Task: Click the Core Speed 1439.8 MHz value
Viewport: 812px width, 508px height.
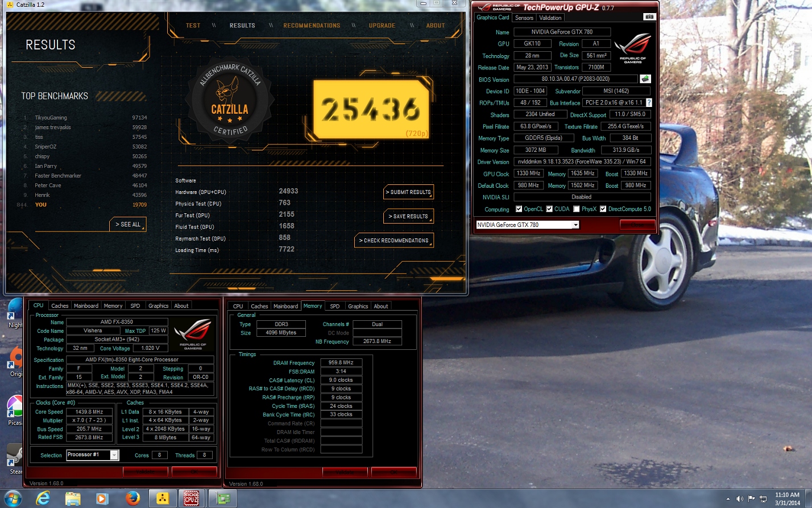Action: coord(89,412)
